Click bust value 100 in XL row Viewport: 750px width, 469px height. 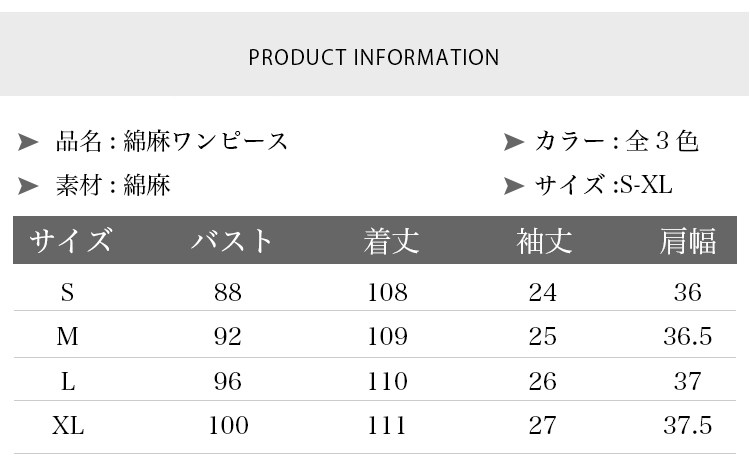click(x=228, y=426)
